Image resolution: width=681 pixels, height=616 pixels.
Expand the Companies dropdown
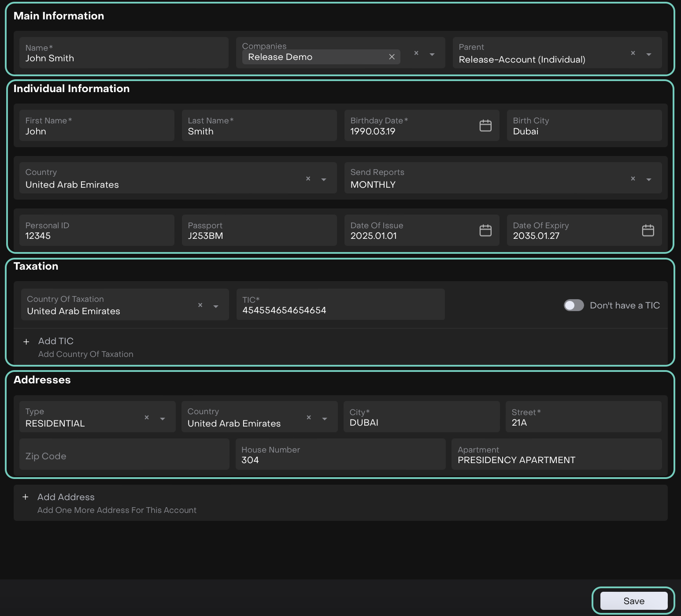[x=432, y=54]
